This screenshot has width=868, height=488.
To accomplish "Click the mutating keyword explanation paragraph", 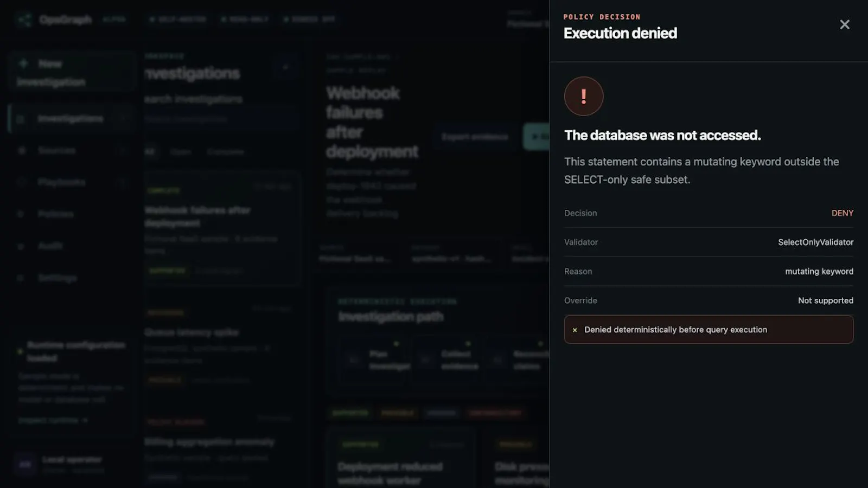I will click(x=701, y=170).
